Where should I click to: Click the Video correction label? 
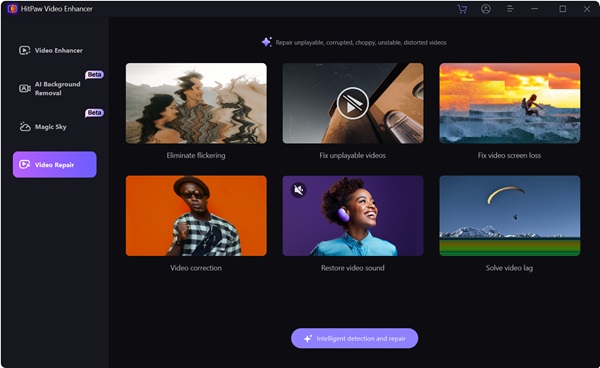coord(196,268)
